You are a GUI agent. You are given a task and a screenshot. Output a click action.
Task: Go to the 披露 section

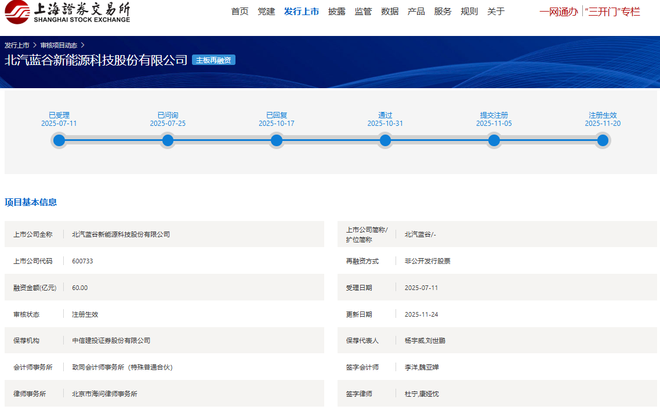click(x=337, y=12)
